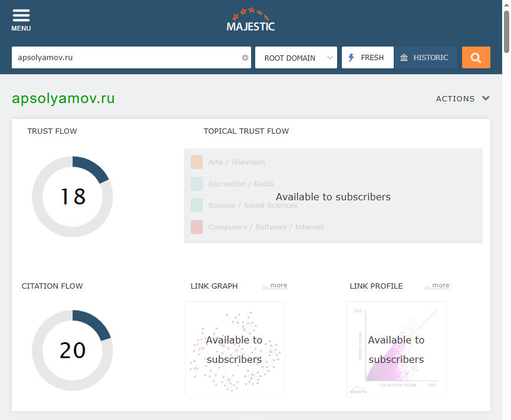Switch to the HISTORIC index
Image resolution: width=511 pixels, height=420 pixels.
click(426, 57)
